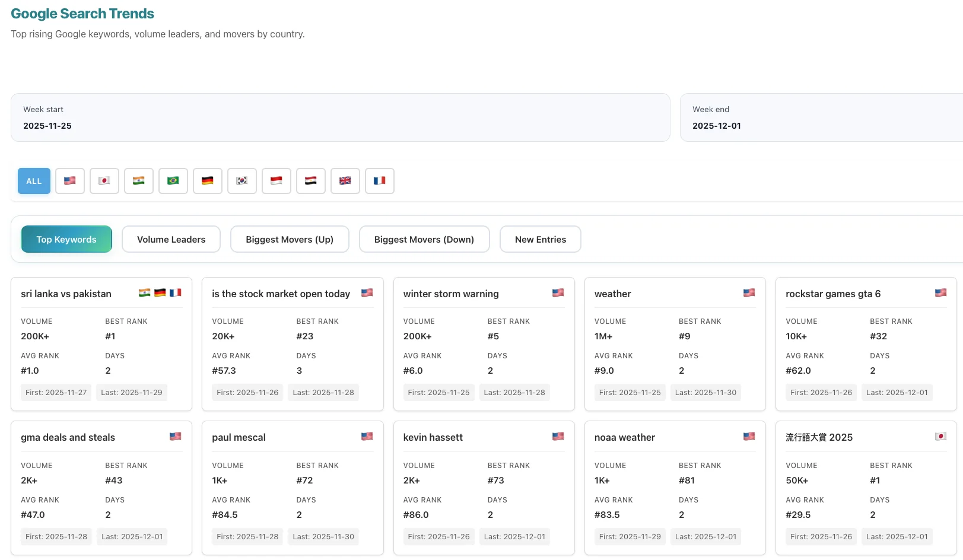Select the United Kingdom flag filter
Screen dimensions: 963x560
click(345, 181)
